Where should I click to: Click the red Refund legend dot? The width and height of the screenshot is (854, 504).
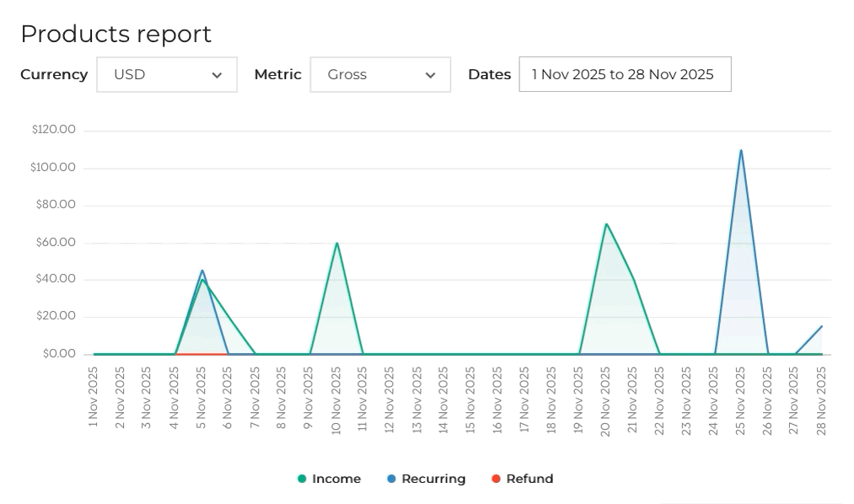tap(496, 479)
